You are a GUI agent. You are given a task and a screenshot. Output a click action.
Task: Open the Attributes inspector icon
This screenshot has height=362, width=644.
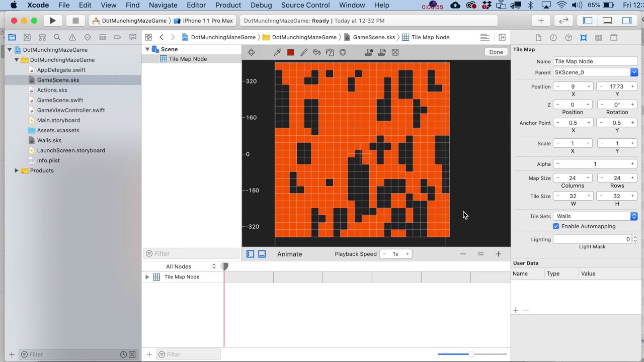point(584,38)
